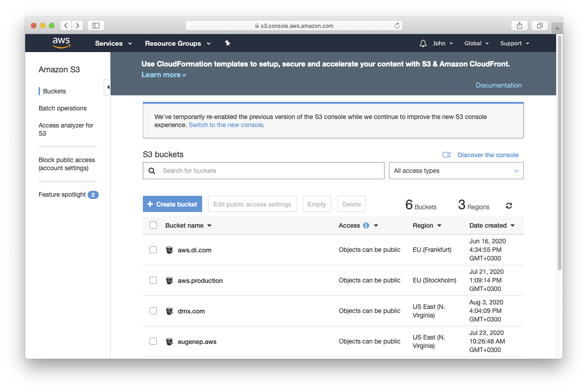Sort by Access column arrow
The width and height of the screenshot is (588, 392).
tap(376, 226)
